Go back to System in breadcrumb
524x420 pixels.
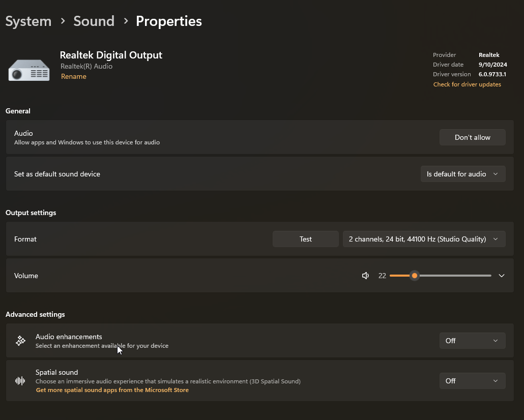point(28,21)
